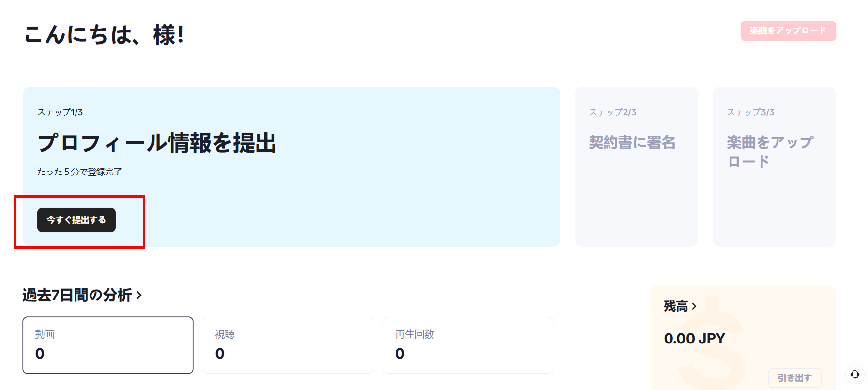Screen dimensions: 868x390
Task: Select the 視聴 stats card
Action: click(288, 345)
